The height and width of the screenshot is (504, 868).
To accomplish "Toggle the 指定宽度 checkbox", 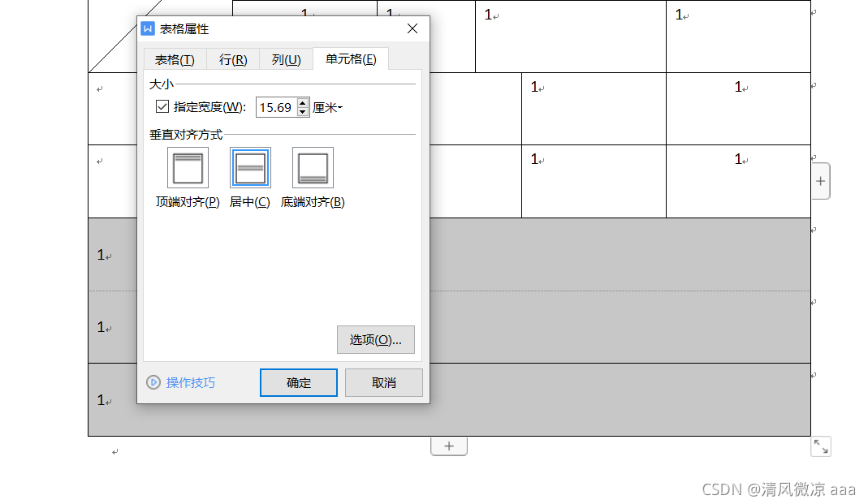I will (162, 106).
